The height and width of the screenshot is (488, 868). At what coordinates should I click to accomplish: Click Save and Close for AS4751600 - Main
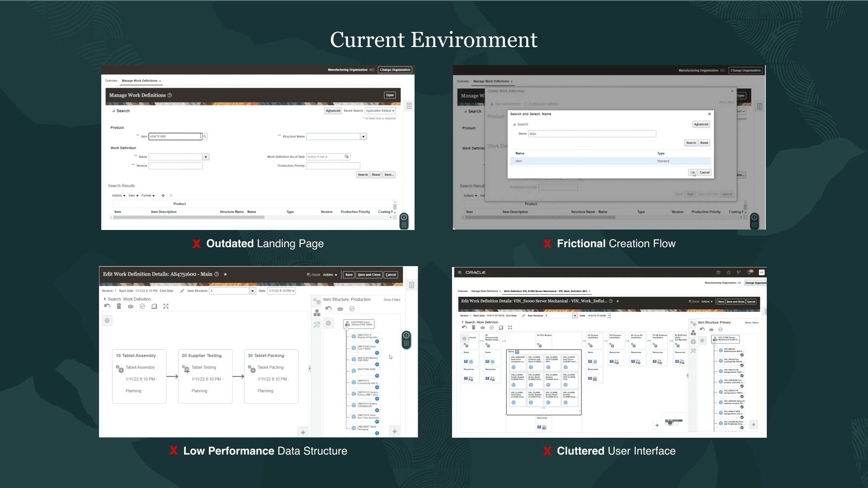point(369,275)
